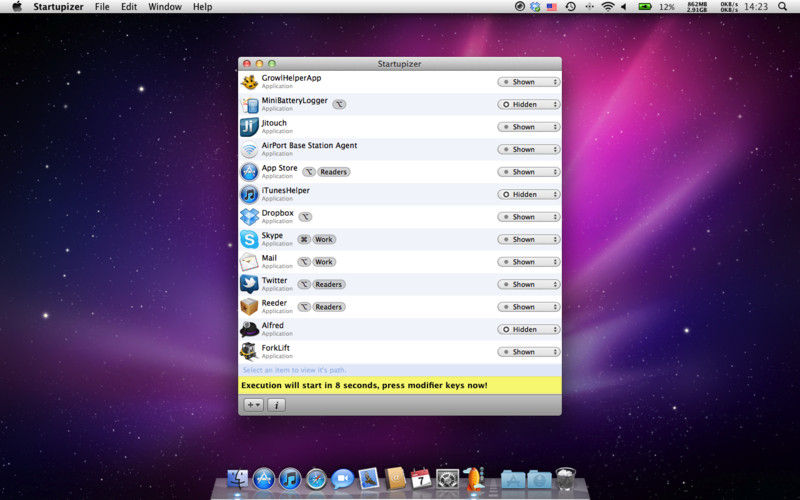Click the Work tag on Skype row
This screenshot has height=500, width=800.
click(x=323, y=239)
